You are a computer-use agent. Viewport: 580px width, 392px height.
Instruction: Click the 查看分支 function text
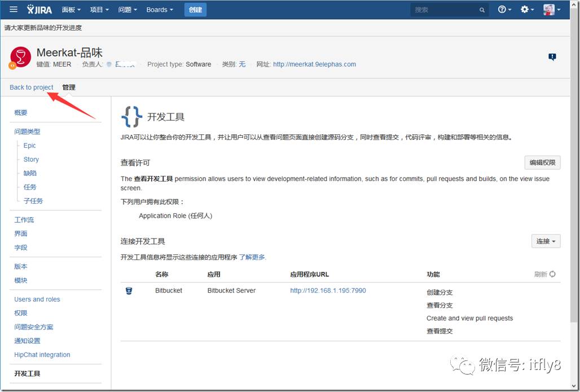(x=440, y=305)
